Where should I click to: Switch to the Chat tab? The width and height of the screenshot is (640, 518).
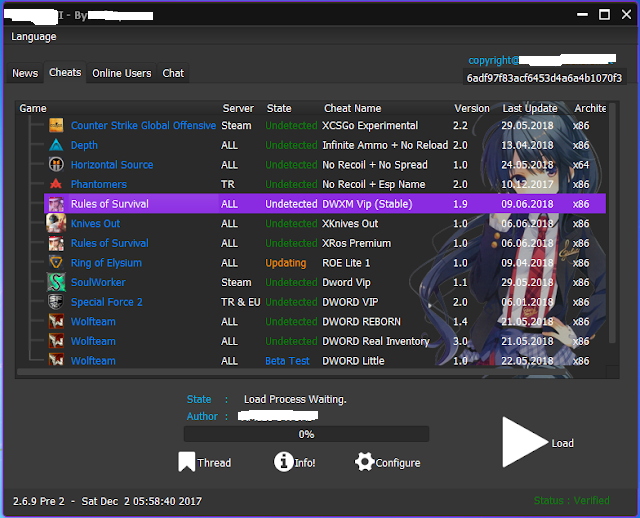[x=173, y=73]
